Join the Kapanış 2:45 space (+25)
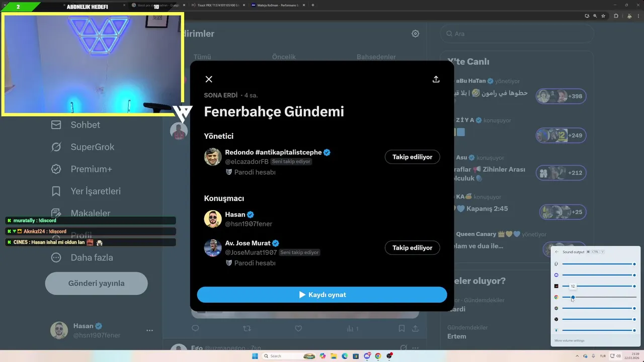 [x=562, y=212]
